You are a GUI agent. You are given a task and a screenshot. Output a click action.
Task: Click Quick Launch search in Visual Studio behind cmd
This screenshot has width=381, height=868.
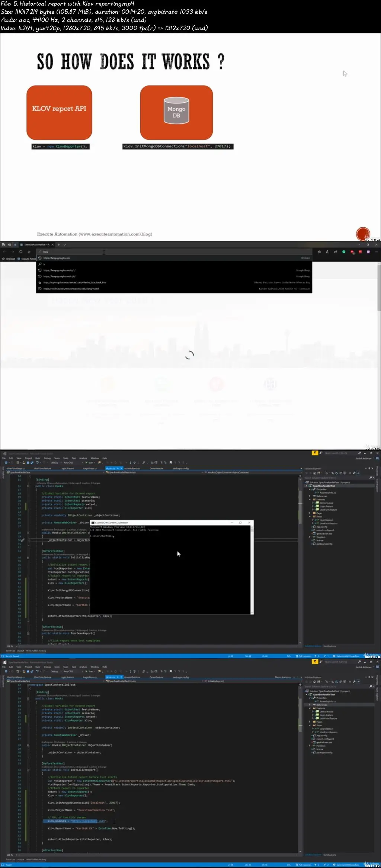coord(338,453)
